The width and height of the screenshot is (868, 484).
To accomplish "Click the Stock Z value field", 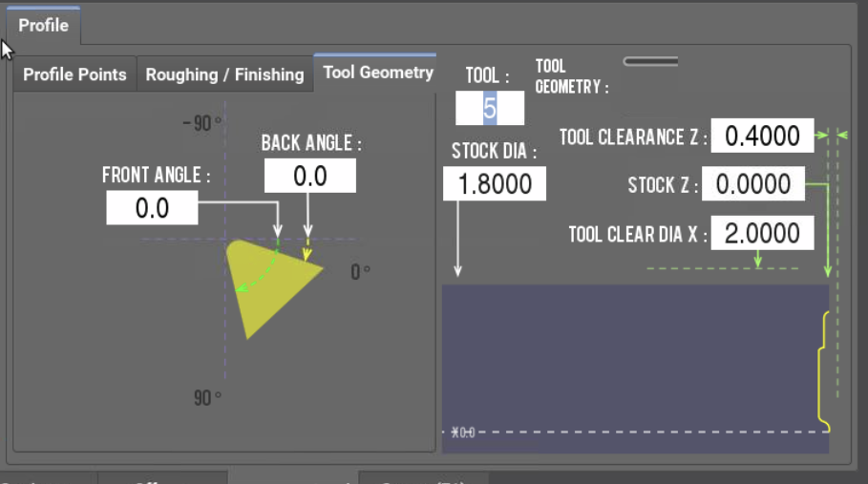I will (x=752, y=183).
